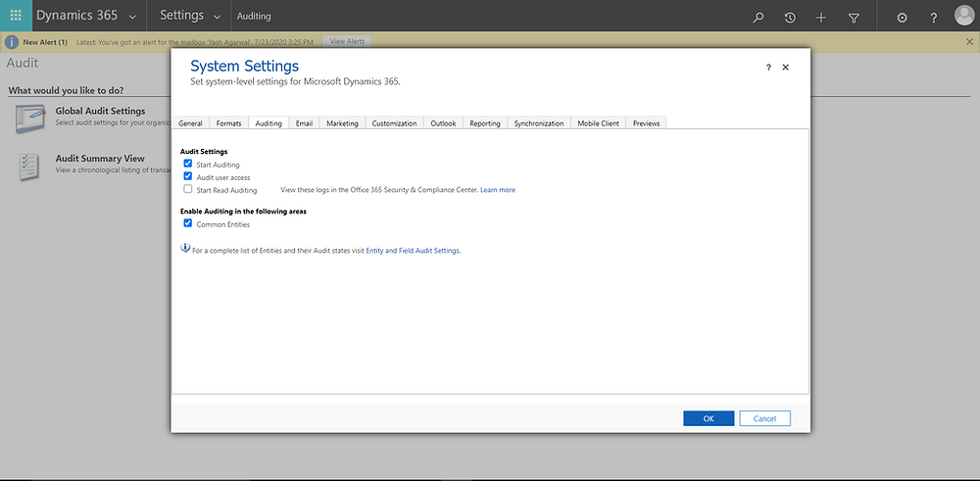Select the Mobile Client tab
Image resolution: width=980 pixels, height=481 pixels.
tap(598, 123)
